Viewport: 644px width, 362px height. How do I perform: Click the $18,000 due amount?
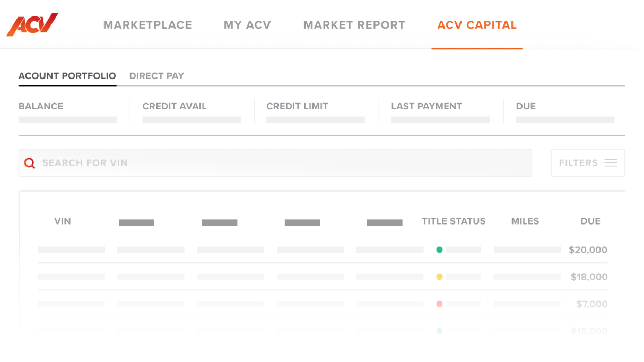point(589,277)
